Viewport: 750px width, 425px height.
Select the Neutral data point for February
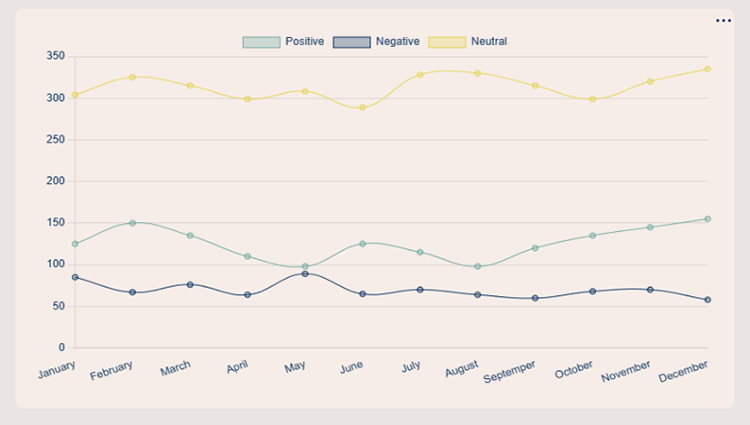[132, 77]
